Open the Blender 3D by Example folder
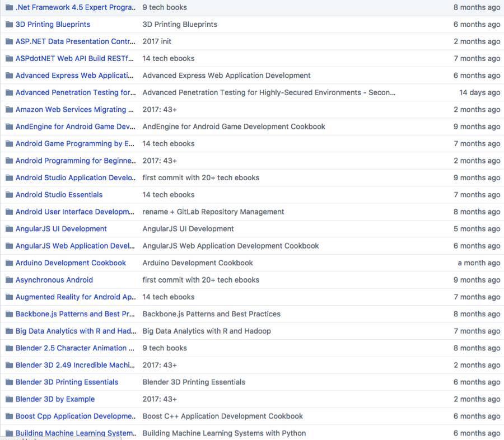504x440 pixels. (x=55, y=399)
